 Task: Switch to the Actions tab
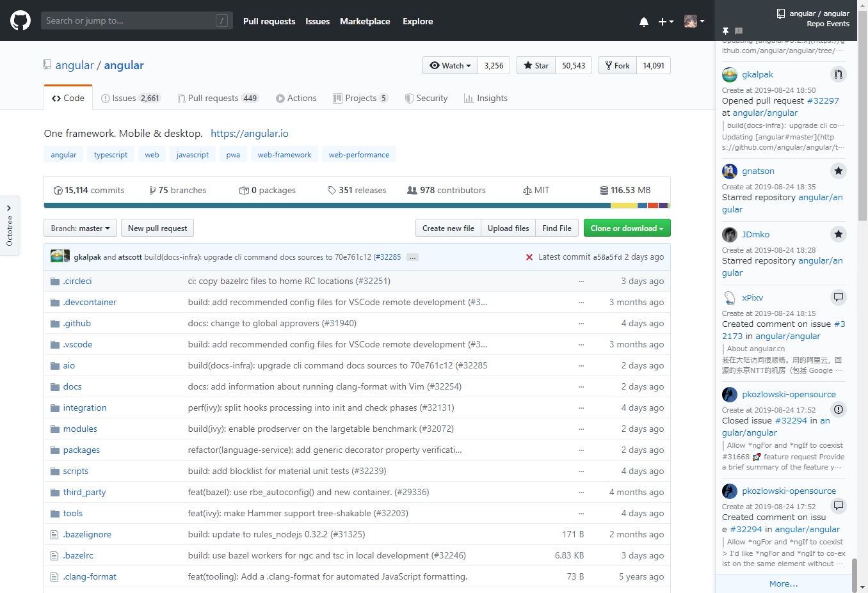coord(296,98)
